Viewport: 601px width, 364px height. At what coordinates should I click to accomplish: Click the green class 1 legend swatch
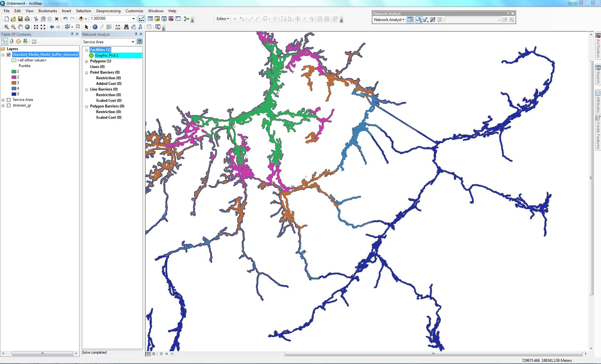(14, 71)
